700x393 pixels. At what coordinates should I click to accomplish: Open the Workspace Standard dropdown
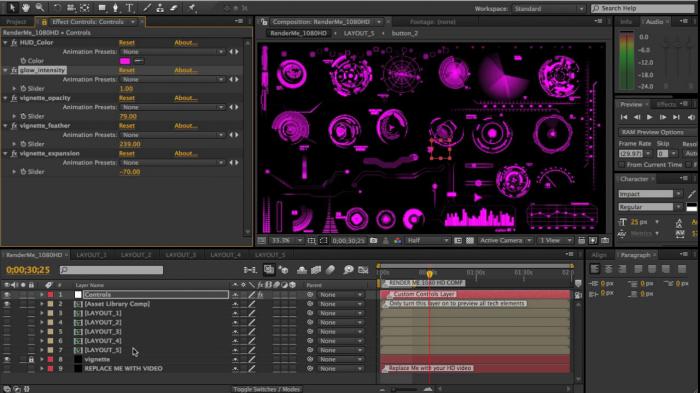tap(548, 8)
